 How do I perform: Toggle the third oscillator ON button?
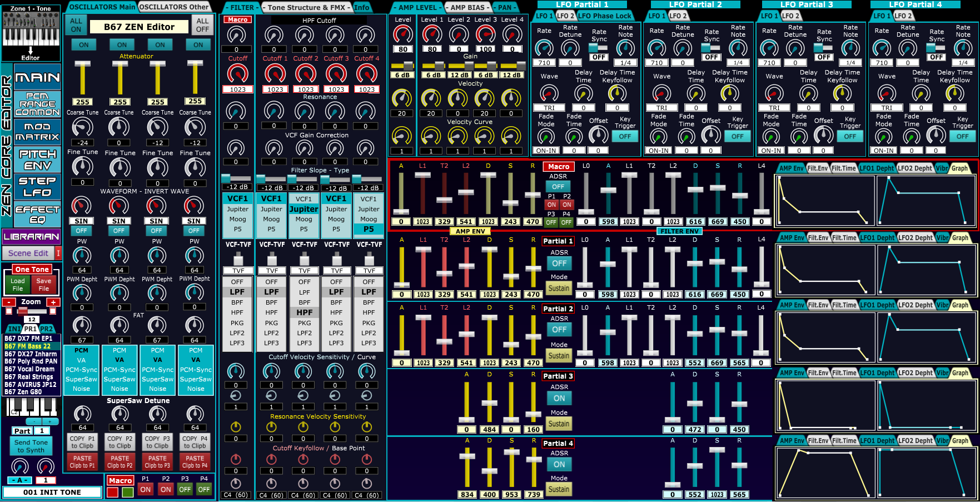tap(160, 45)
